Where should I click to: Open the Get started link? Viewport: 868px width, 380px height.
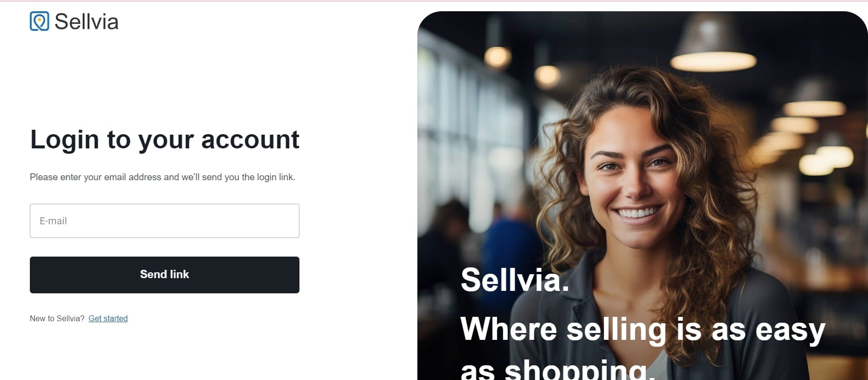(108, 318)
